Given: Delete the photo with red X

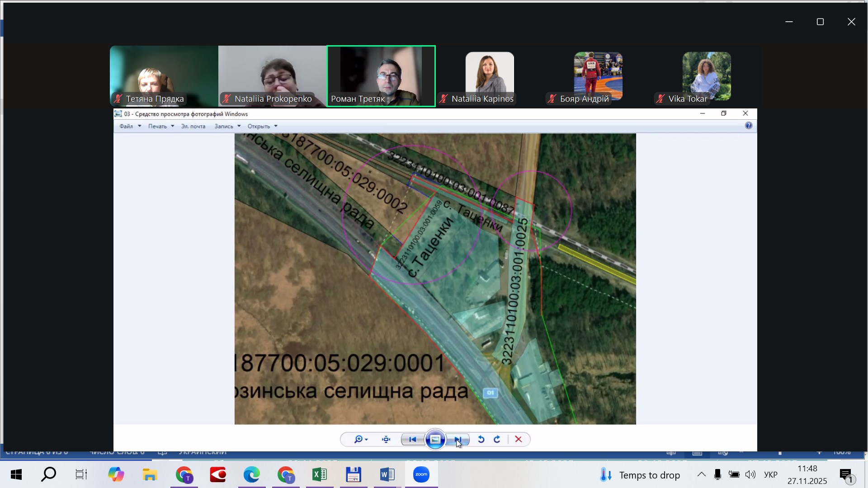Looking at the screenshot, I should 519,439.
